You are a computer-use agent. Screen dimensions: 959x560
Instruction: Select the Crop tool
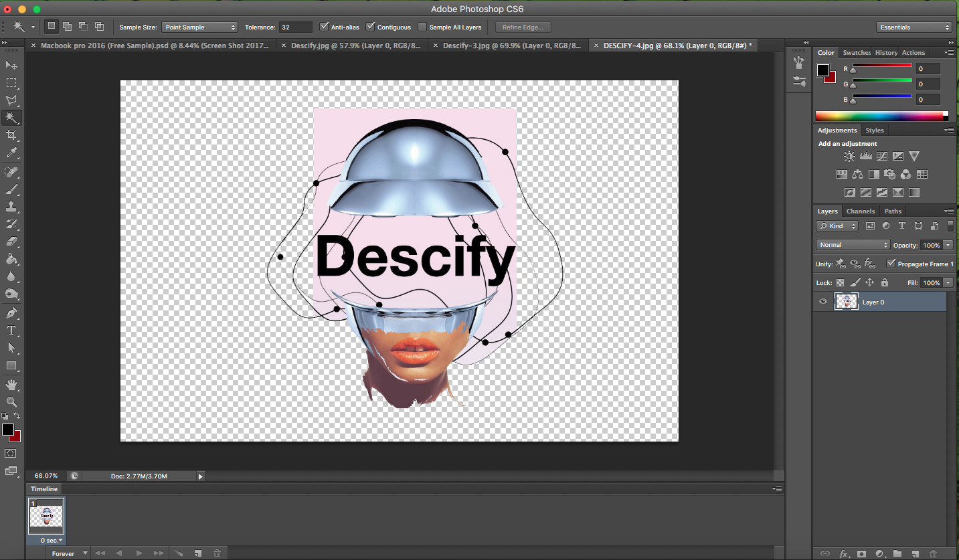tap(11, 135)
